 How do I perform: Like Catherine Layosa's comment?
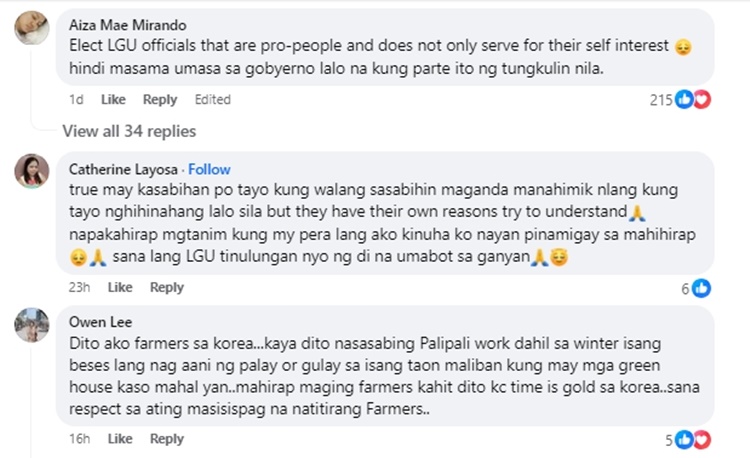[120, 287]
